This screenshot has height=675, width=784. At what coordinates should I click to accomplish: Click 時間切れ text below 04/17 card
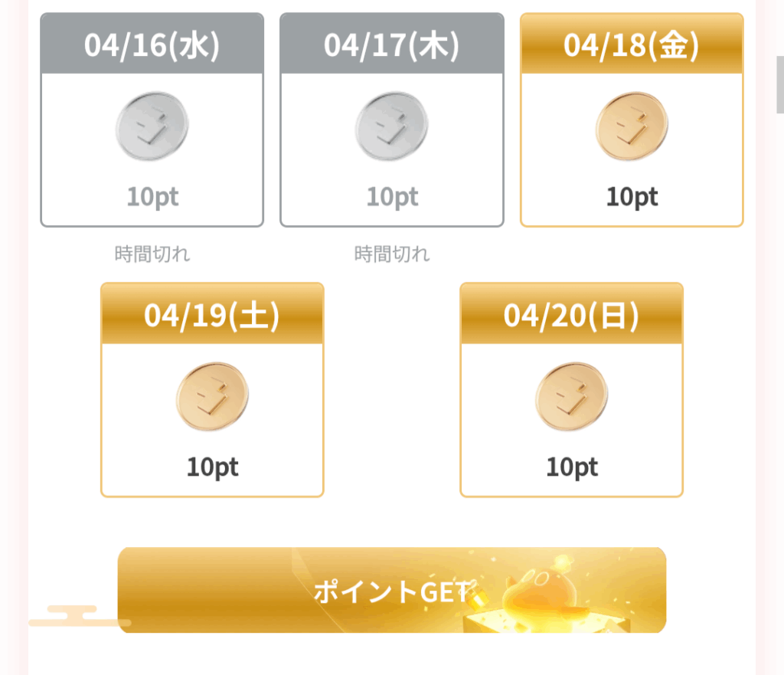coord(391,254)
